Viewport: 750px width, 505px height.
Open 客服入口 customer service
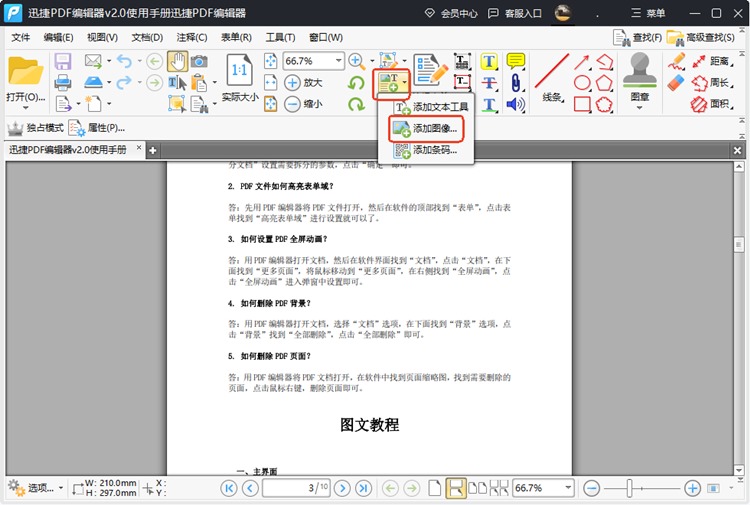click(x=515, y=13)
